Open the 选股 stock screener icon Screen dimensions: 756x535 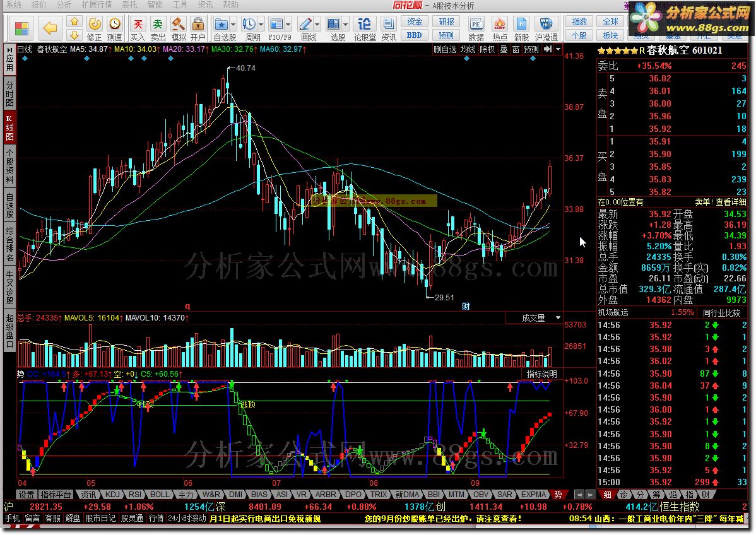click(x=334, y=23)
